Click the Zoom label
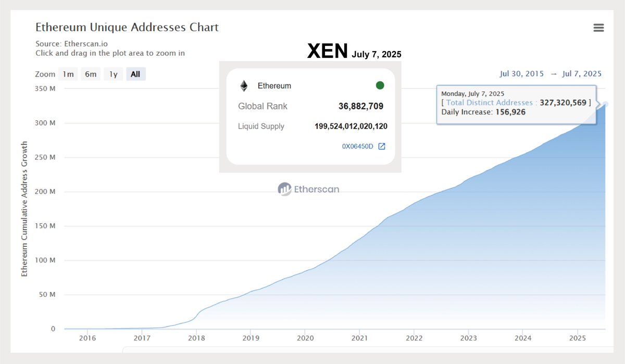Viewport: 625px width, 364px height. tap(45, 74)
